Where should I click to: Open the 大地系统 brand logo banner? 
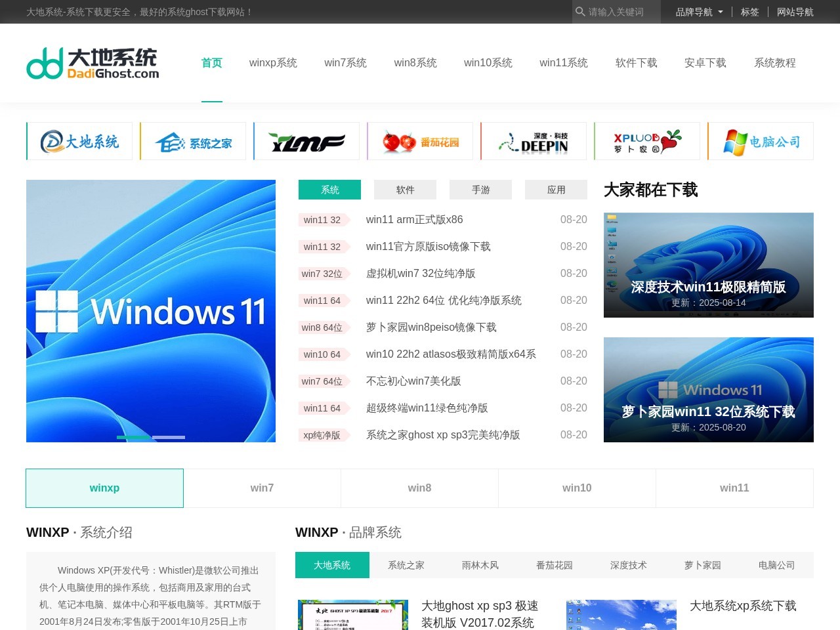click(79, 141)
